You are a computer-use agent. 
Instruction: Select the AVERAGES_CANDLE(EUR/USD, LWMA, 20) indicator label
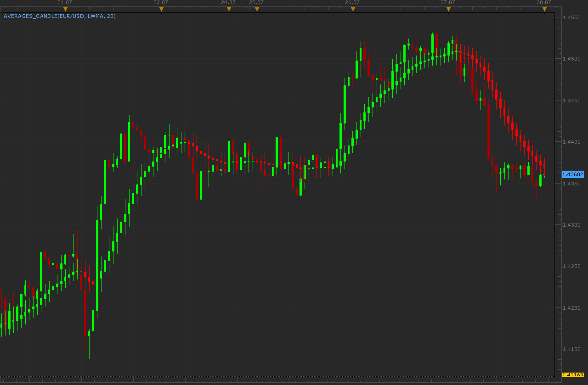(x=60, y=16)
